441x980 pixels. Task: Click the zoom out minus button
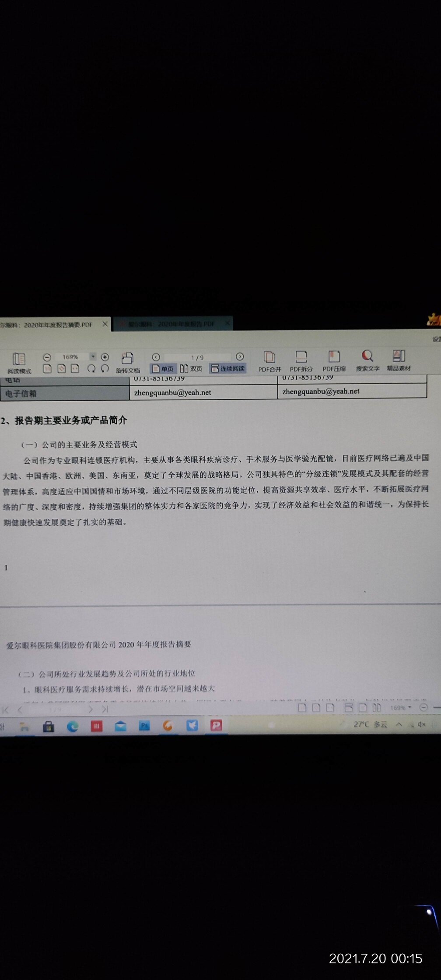click(x=47, y=357)
